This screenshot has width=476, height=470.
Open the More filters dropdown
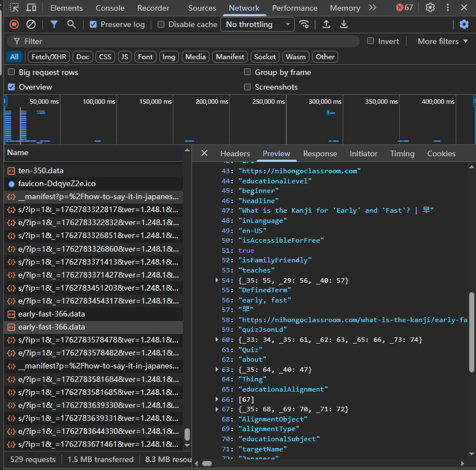click(x=443, y=41)
